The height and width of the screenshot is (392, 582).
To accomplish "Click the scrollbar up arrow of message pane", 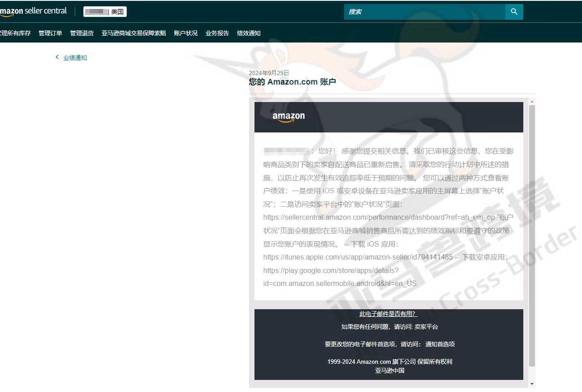I will [532, 102].
